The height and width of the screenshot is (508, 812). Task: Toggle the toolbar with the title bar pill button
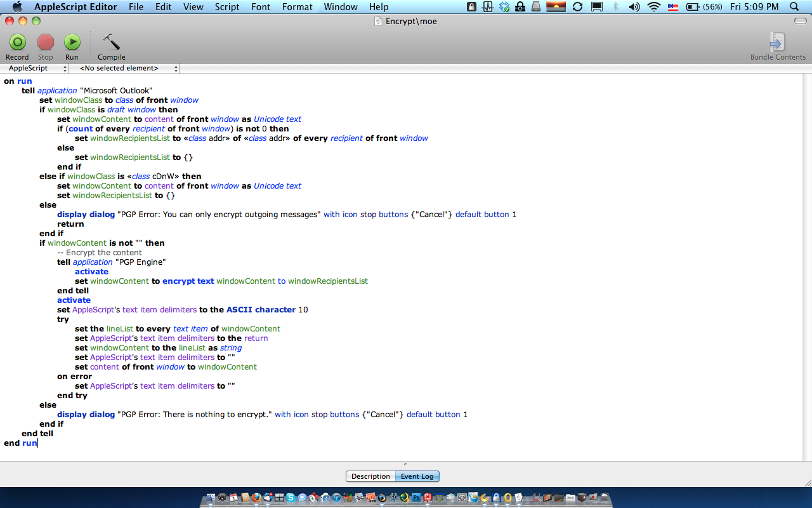click(800, 21)
